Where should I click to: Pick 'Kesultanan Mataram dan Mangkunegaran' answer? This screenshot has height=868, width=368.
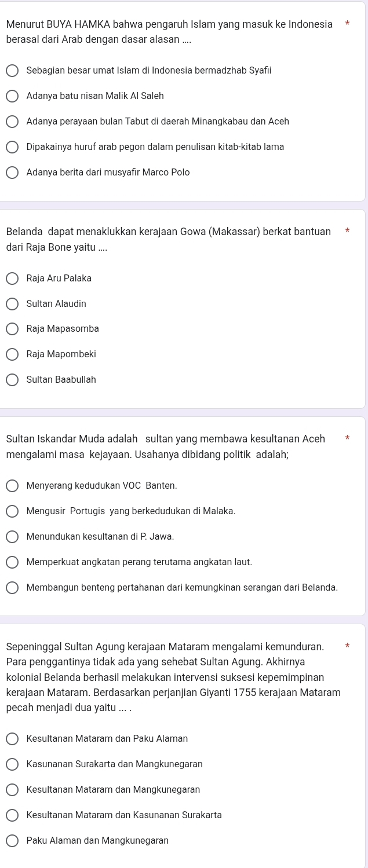pyautogui.click(x=12, y=790)
